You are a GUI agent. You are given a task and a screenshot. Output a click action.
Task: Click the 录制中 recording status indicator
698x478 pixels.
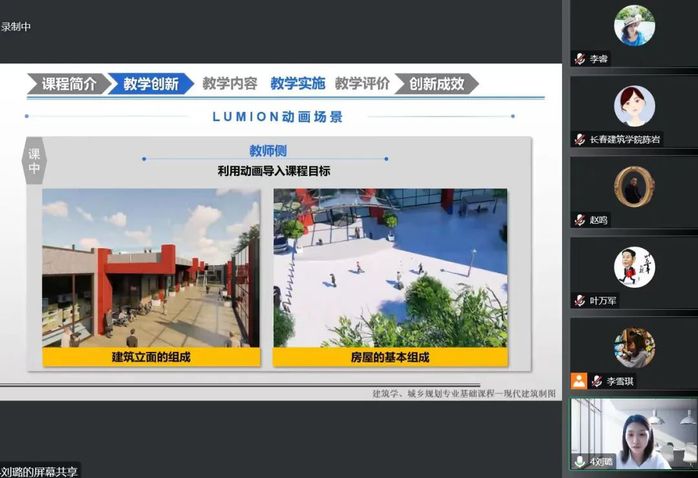(x=16, y=26)
